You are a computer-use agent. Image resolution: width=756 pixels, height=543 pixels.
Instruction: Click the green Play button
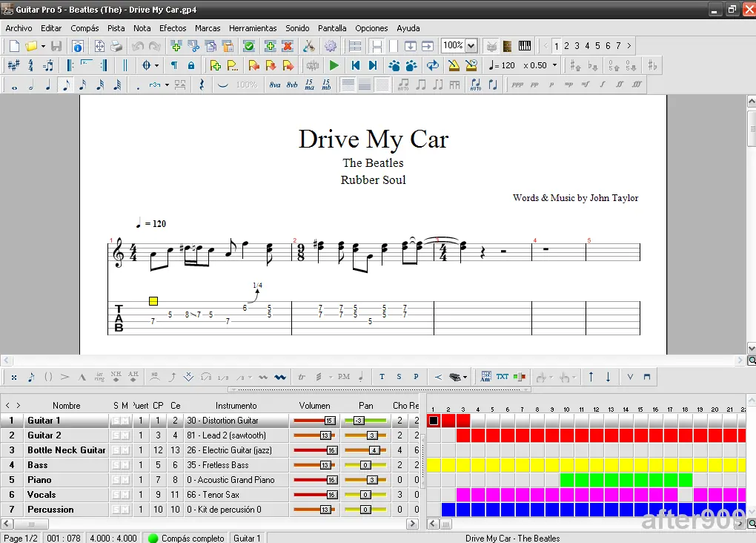pyautogui.click(x=334, y=65)
